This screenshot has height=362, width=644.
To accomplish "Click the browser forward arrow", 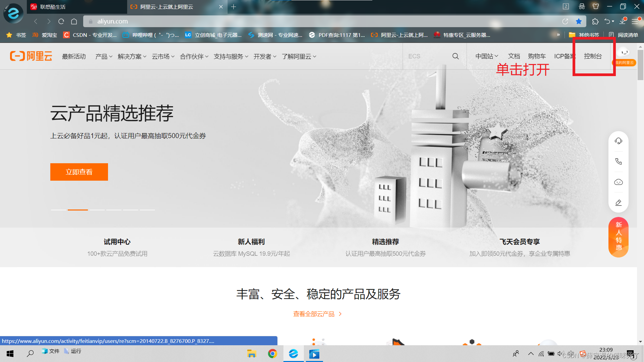I will tap(49, 21).
